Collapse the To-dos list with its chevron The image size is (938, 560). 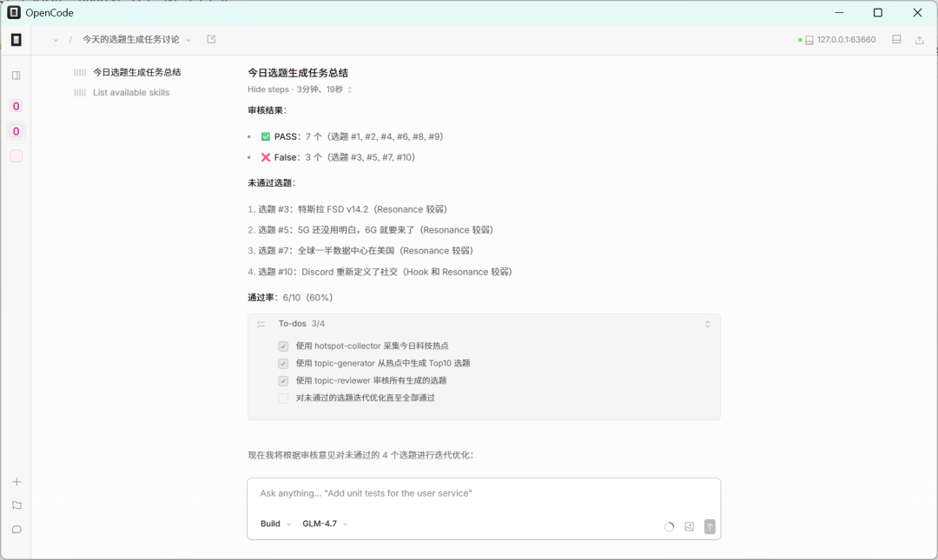click(x=707, y=323)
